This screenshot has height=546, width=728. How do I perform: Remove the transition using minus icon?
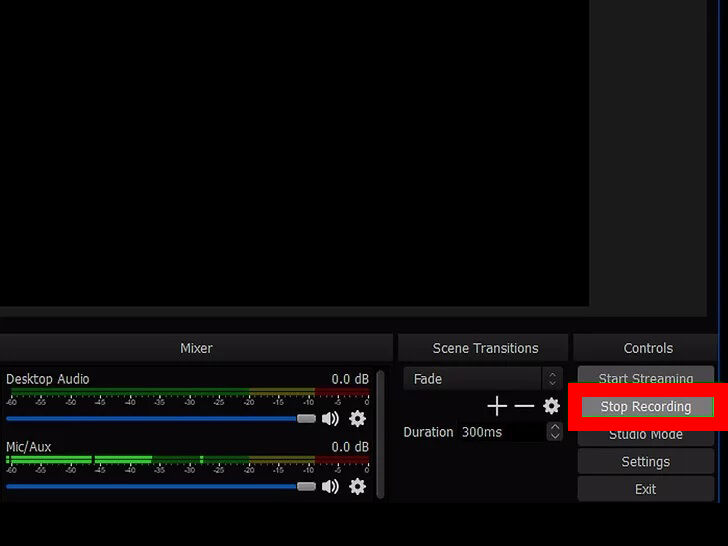pos(524,406)
